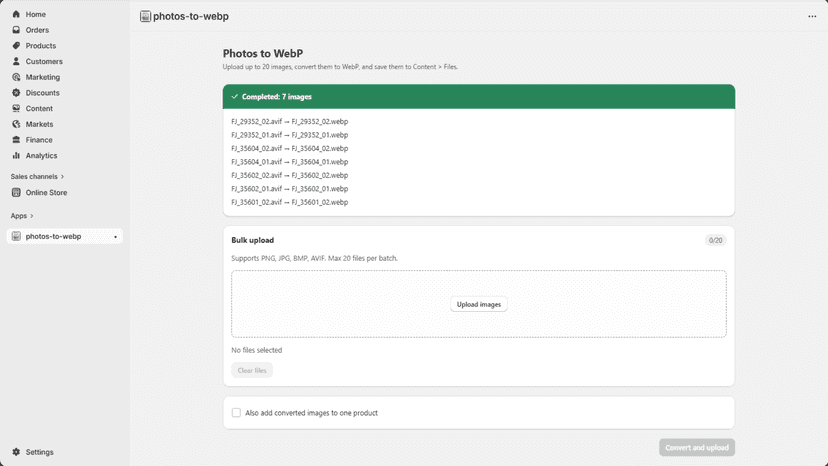Go to Orders page
Screen dimensions: 828x466
[x=37, y=30]
